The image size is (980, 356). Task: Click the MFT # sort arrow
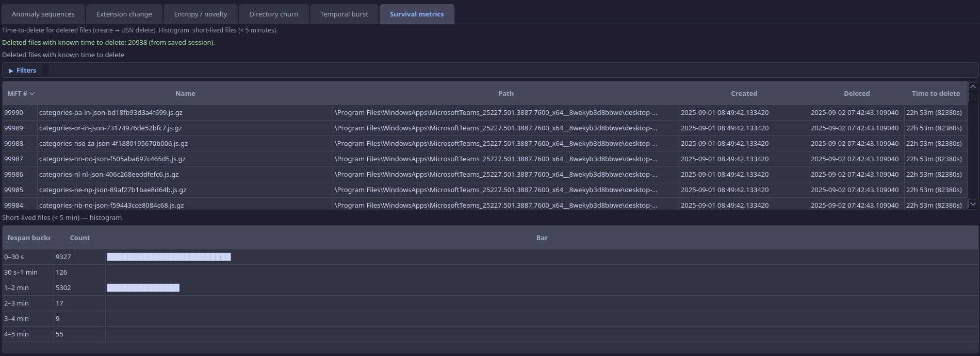32,94
